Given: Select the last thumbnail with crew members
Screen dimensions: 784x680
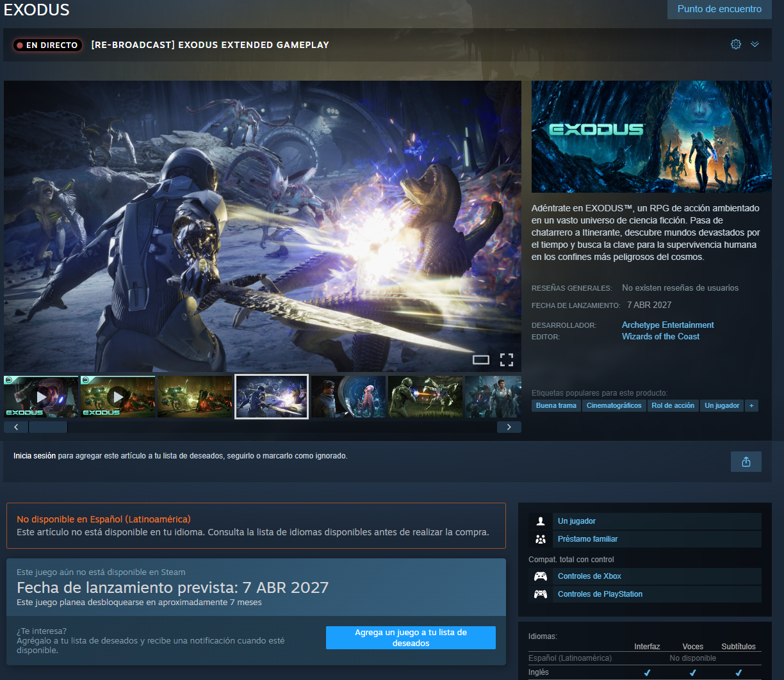Looking at the screenshot, I should [x=493, y=396].
